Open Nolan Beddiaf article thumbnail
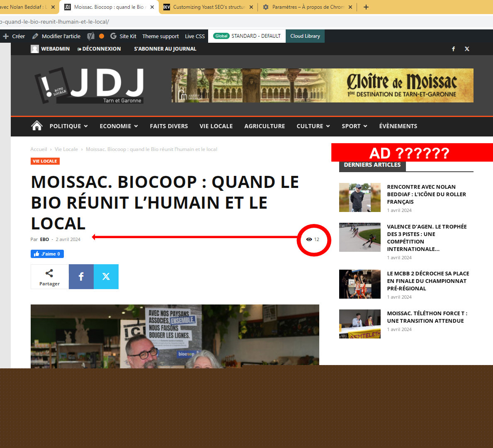 pyautogui.click(x=359, y=197)
